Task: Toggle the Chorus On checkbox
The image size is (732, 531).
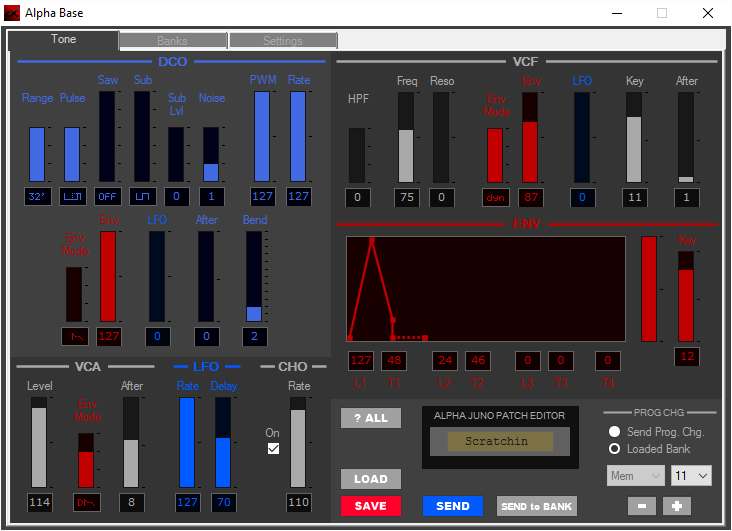Action: (x=274, y=449)
